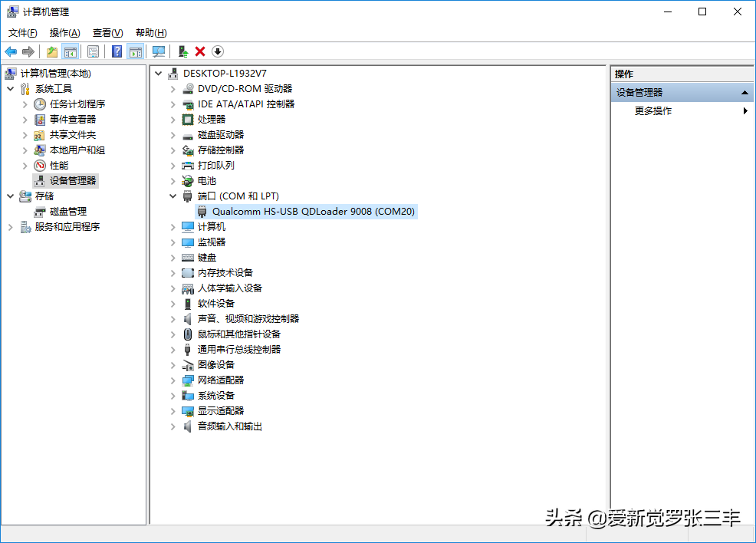756x543 pixels.
Task: Select 计算机管理(本地) root node
Action: point(55,74)
